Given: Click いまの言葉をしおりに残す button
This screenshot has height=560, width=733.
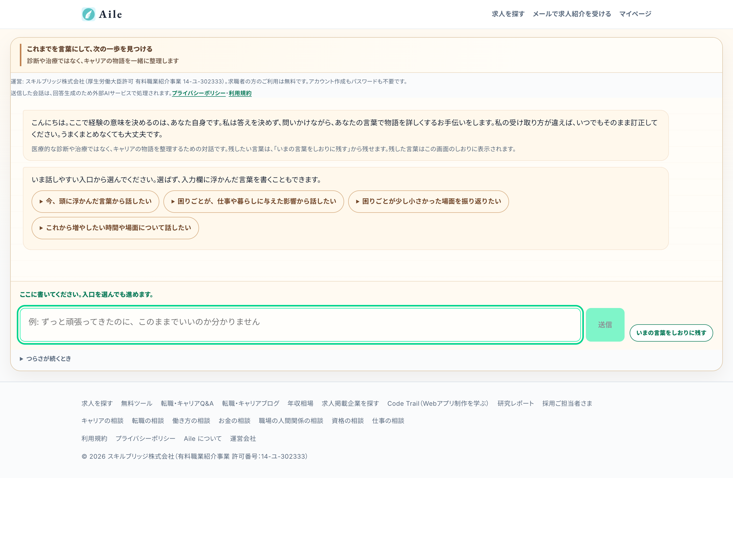Looking at the screenshot, I should coord(671,333).
